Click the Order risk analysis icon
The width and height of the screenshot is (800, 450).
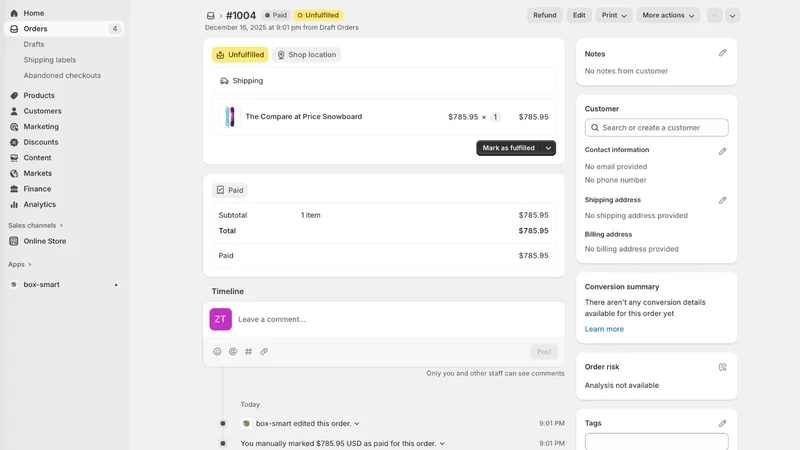(722, 367)
